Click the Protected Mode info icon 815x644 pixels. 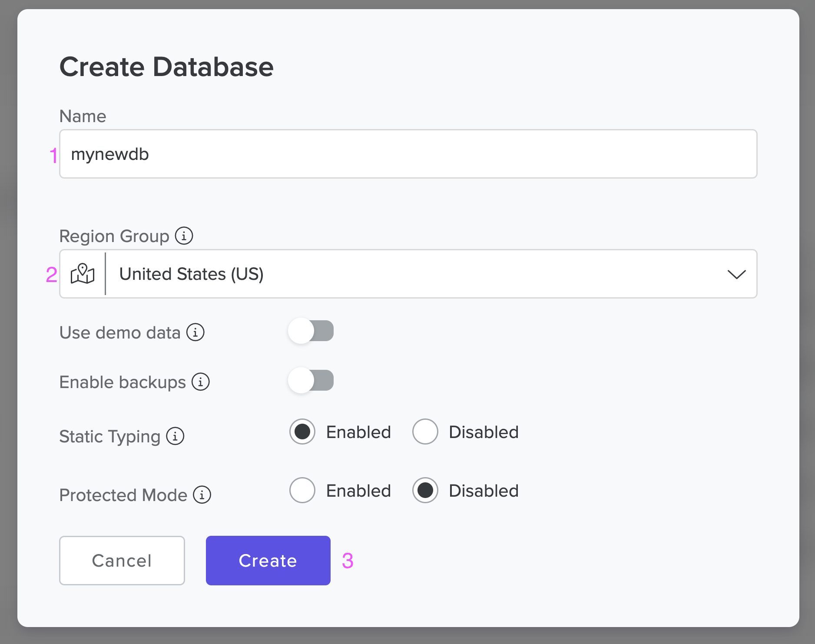[202, 495]
